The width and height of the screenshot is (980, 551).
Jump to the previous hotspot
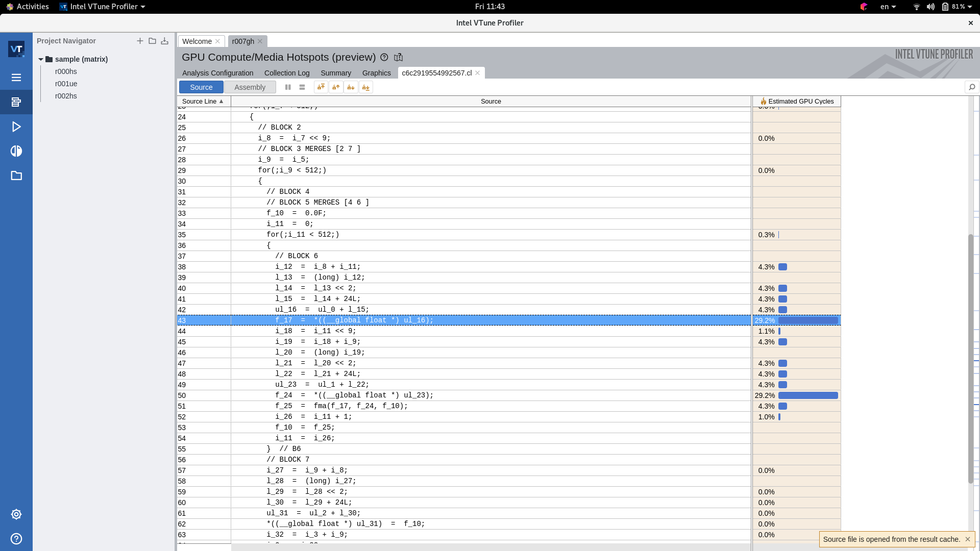(x=336, y=87)
